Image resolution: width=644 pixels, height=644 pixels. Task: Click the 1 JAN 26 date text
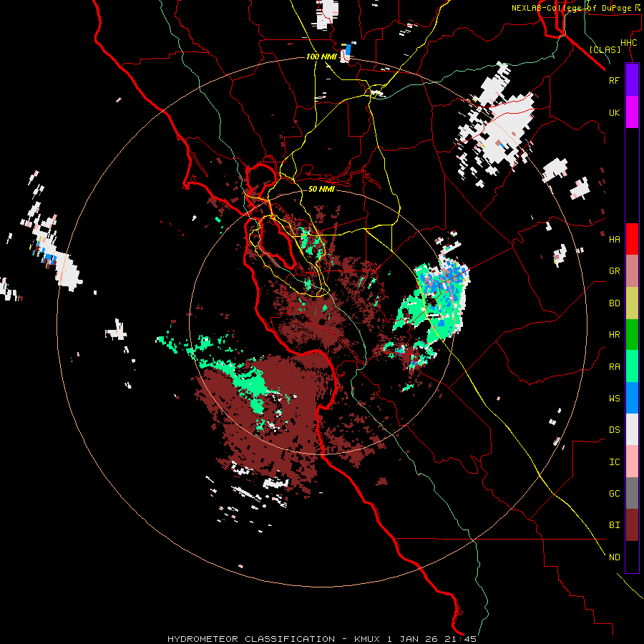[x=411, y=639]
